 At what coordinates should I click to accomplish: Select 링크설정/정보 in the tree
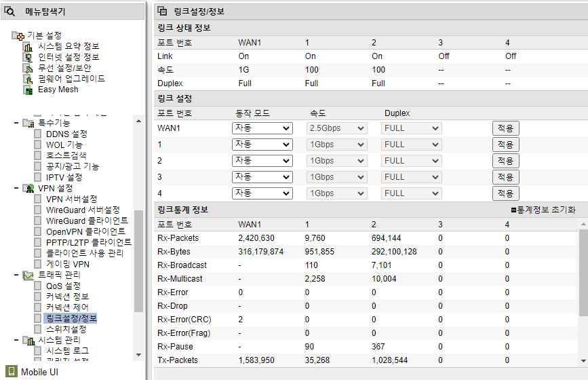[71, 318]
